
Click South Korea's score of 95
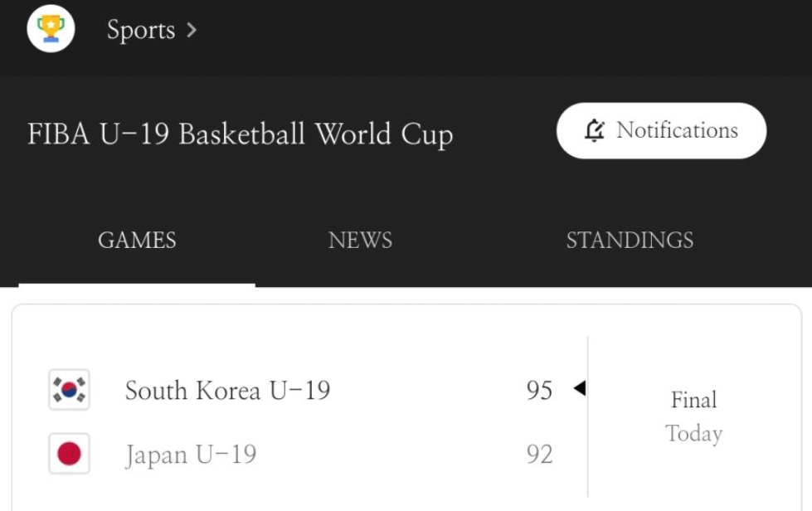point(539,390)
